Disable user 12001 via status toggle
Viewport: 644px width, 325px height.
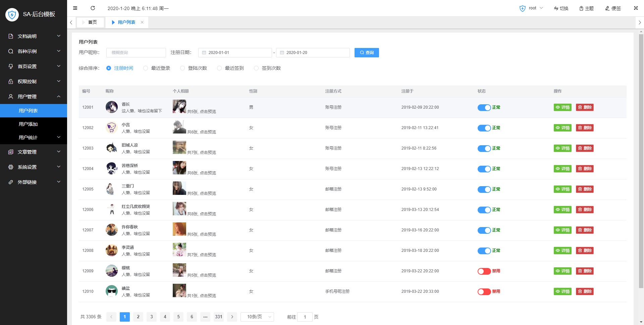tap(484, 107)
